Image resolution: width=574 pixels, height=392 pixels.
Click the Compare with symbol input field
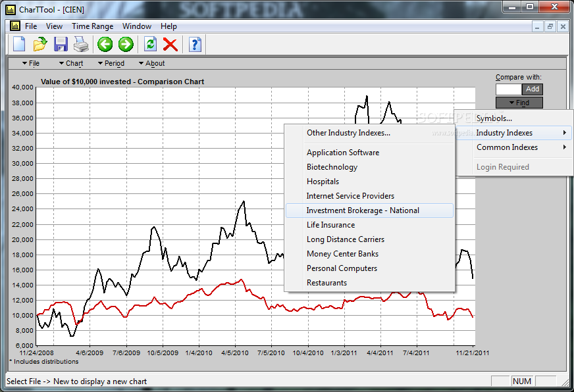(508, 89)
